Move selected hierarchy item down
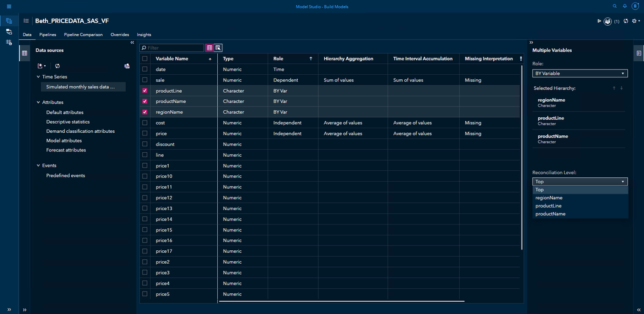 [622, 88]
